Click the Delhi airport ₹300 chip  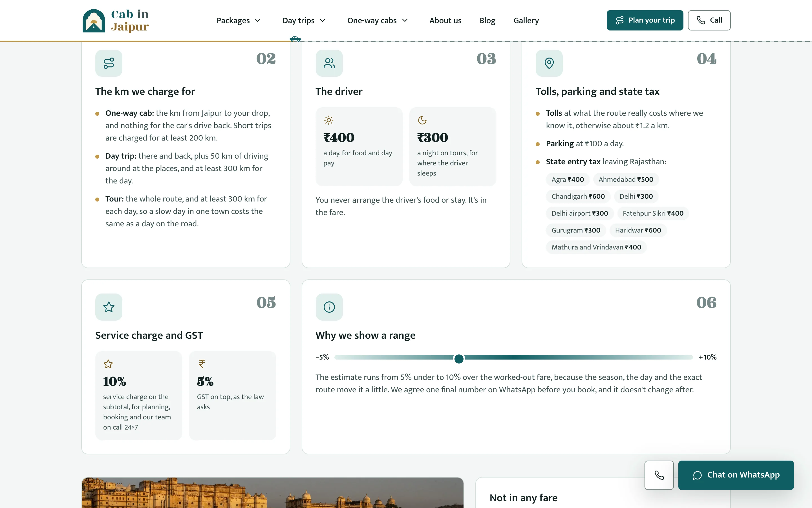579,213
